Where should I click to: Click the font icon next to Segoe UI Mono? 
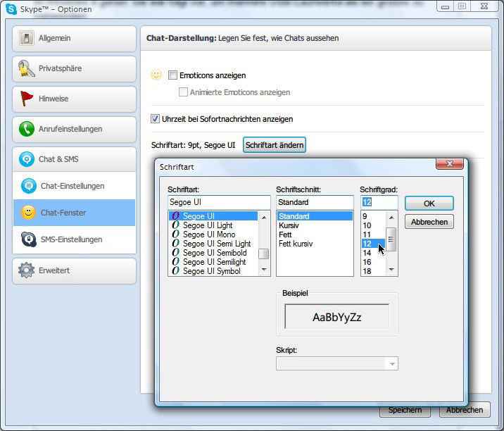[175, 234]
